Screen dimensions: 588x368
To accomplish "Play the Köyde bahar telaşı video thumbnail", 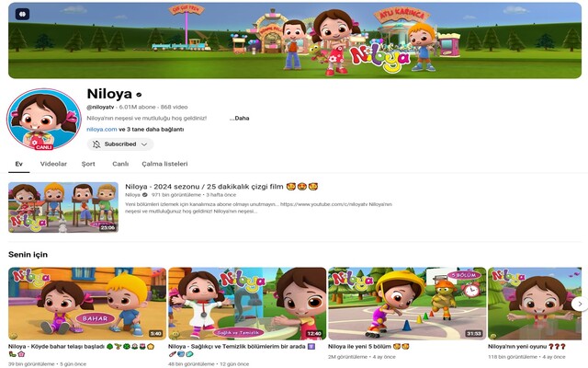I will [87, 304].
